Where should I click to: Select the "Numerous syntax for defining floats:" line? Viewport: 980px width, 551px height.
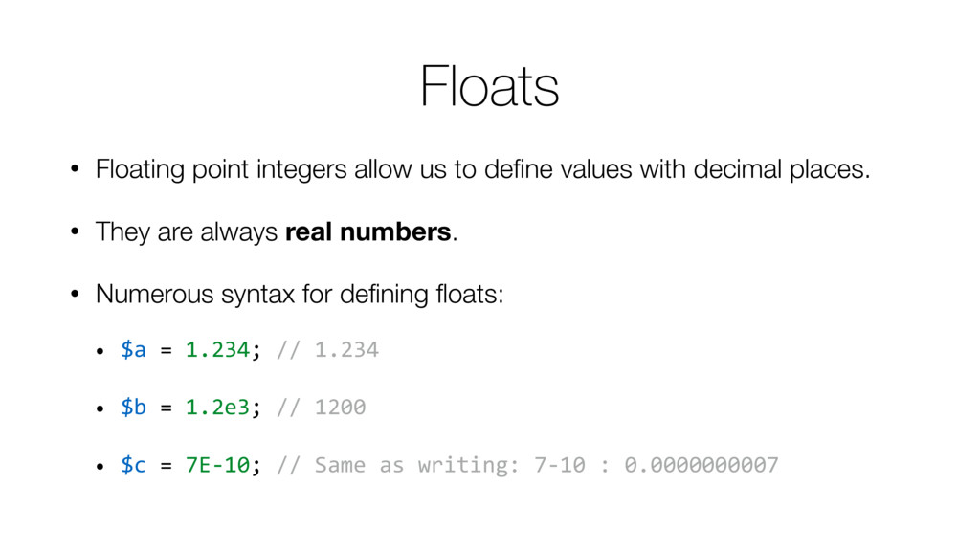pyautogui.click(x=300, y=295)
